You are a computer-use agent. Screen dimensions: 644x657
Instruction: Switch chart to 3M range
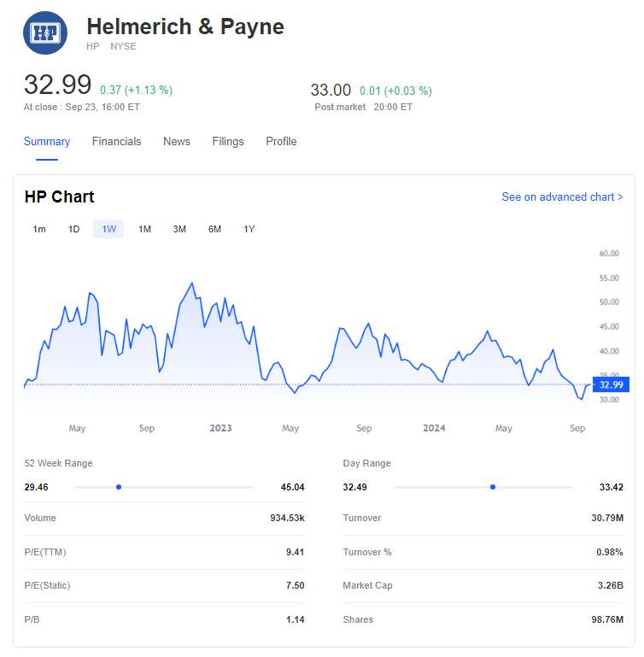coord(179,229)
